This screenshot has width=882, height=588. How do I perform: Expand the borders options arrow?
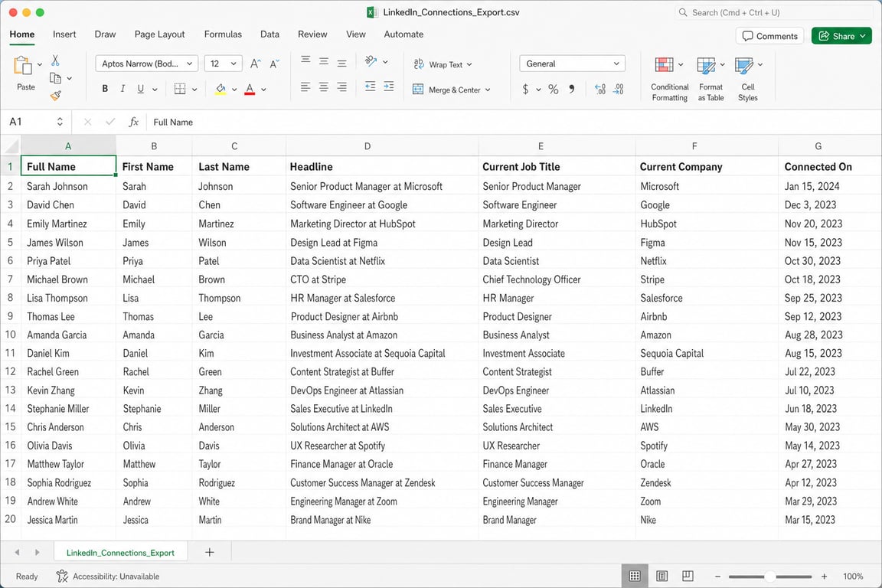(x=194, y=90)
